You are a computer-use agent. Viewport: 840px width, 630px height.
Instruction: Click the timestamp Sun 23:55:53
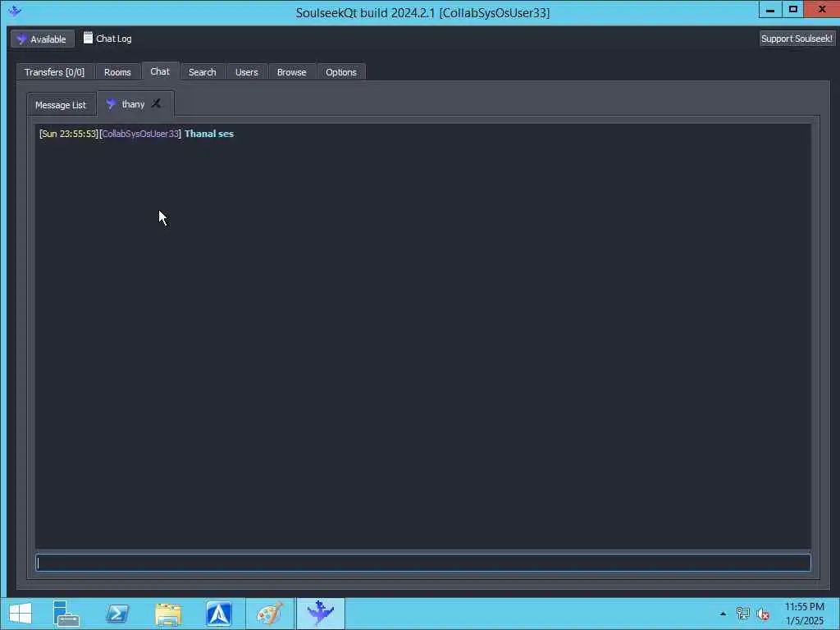tap(69, 134)
